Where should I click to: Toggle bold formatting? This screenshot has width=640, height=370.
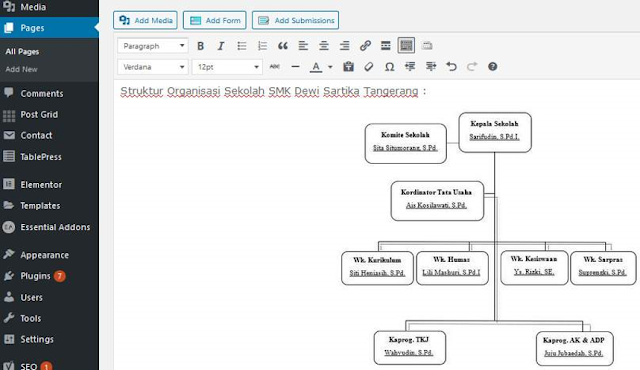click(200, 46)
